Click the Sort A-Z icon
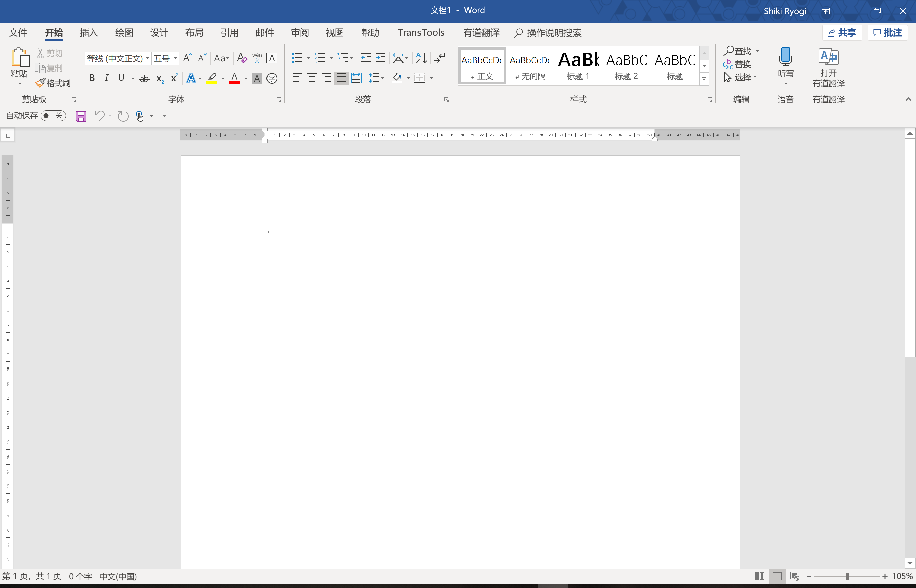Image resolution: width=916 pixels, height=588 pixels. click(421, 58)
